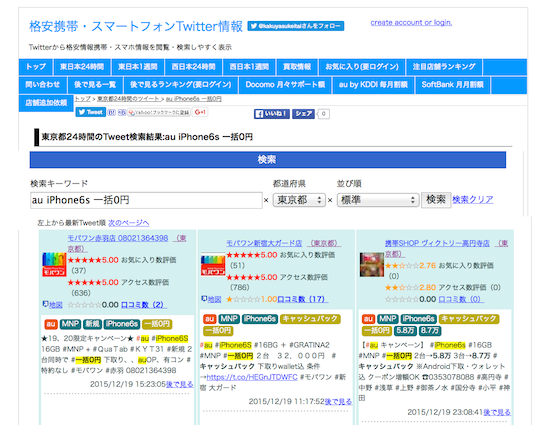Screen dimensions: 550x425
Task: Click au tag in ヴィクトリー高円寺店 card
Action: click(368, 319)
